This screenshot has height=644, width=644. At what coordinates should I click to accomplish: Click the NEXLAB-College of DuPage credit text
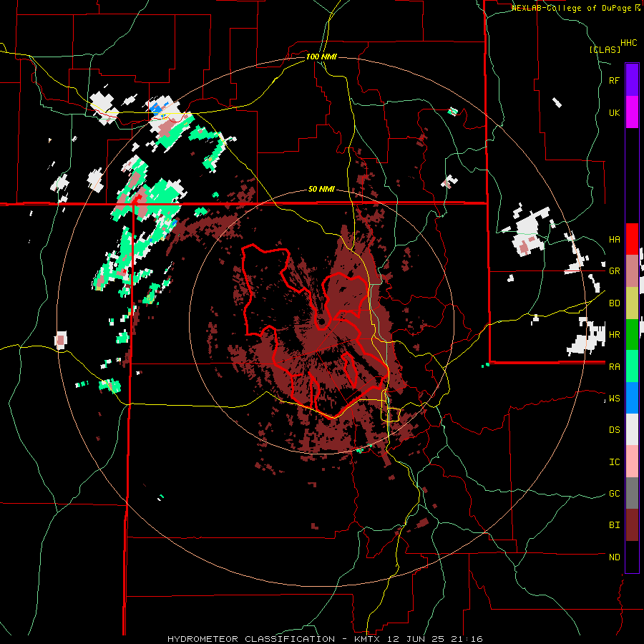(571, 8)
